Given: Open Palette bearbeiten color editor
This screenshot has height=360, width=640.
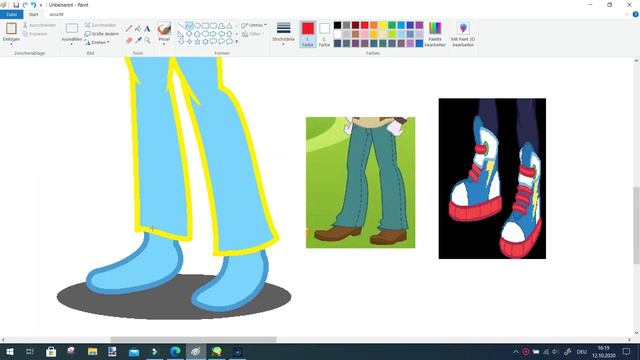Looking at the screenshot, I should pos(435,34).
